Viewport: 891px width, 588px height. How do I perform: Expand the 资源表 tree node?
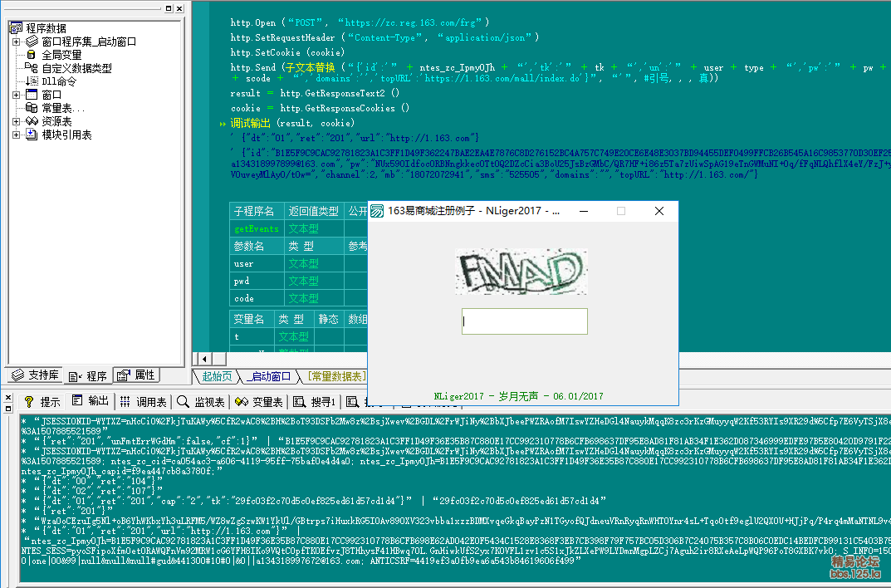click(16, 121)
